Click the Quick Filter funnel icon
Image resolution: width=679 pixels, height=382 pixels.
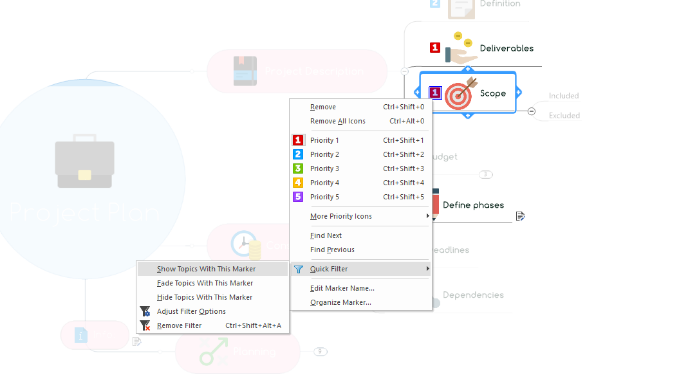click(x=298, y=269)
